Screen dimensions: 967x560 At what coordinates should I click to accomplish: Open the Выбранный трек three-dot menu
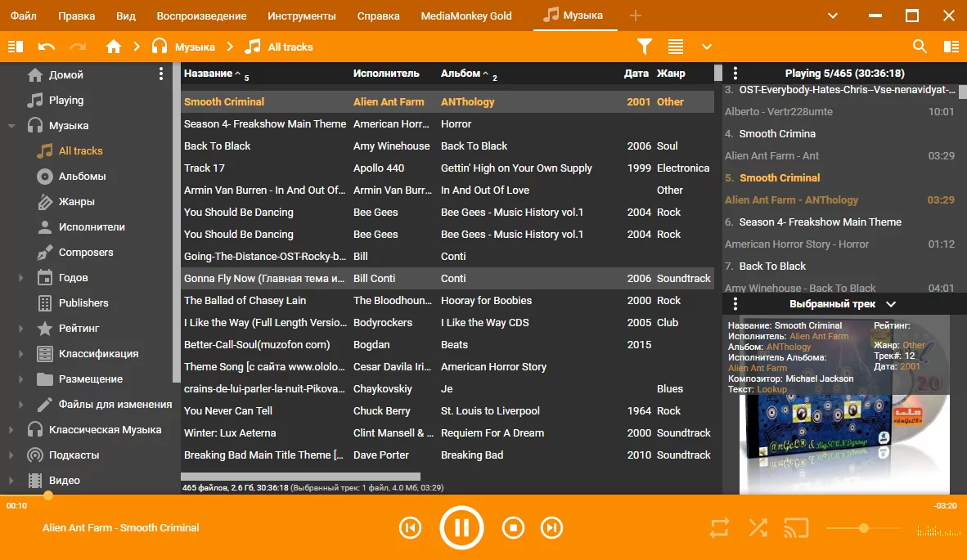click(x=735, y=304)
